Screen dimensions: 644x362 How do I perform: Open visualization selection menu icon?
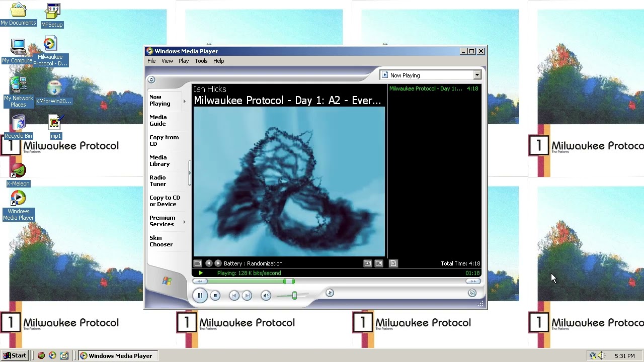(198, 263)
